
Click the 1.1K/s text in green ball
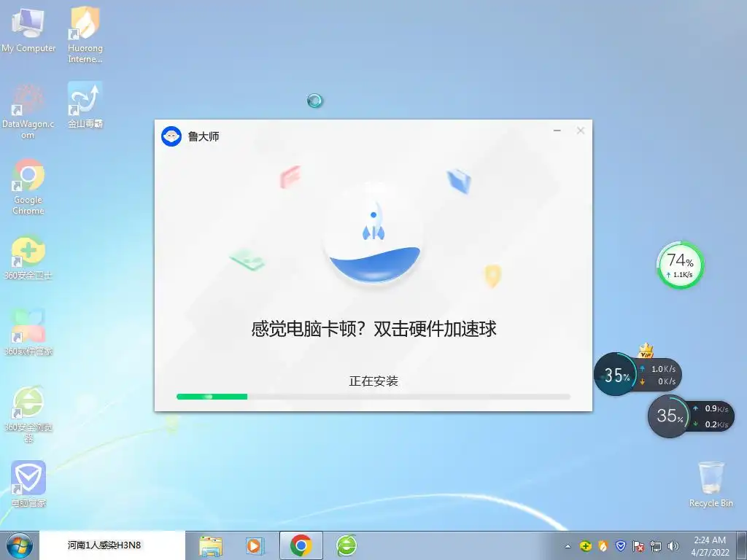click(x=682, y=275)
